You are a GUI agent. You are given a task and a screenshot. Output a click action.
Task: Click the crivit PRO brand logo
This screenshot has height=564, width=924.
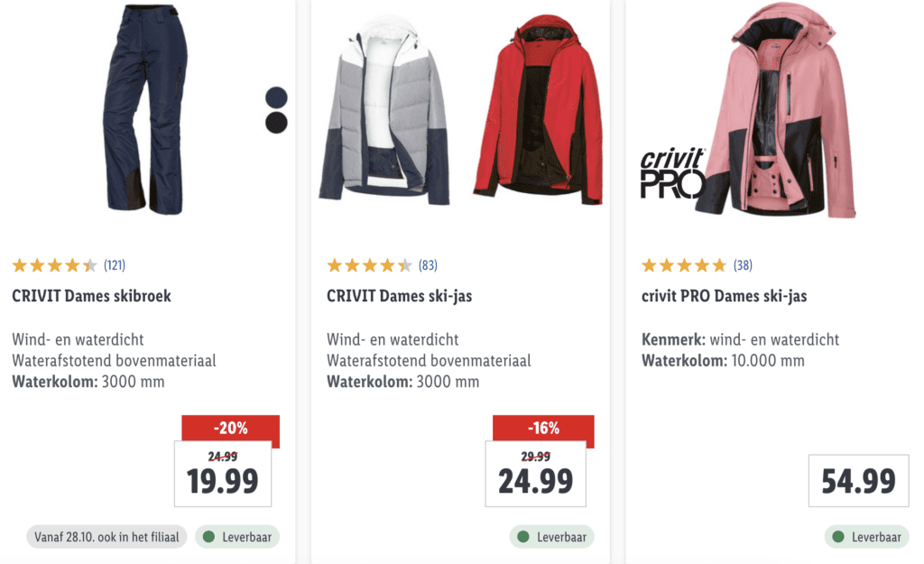pyautogui.click(x=672, y=172)
